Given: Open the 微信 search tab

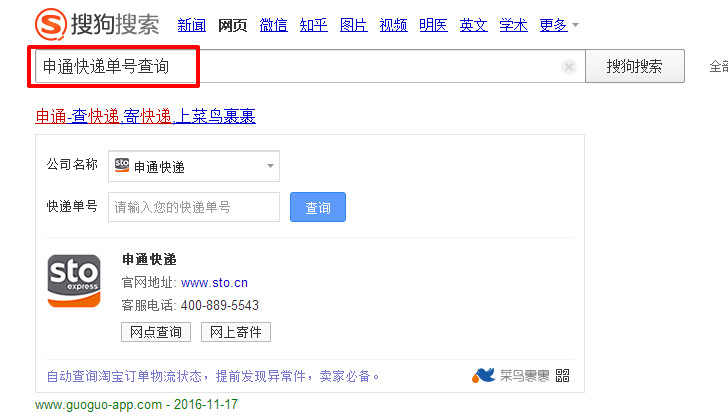Looking at the screenshot, I should point(273,25).
